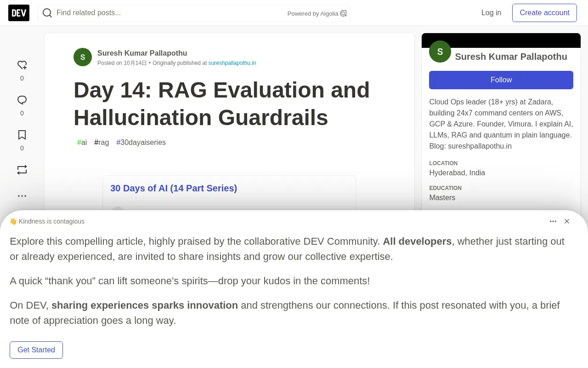Click the DEV logo home icon

[19, 13]
